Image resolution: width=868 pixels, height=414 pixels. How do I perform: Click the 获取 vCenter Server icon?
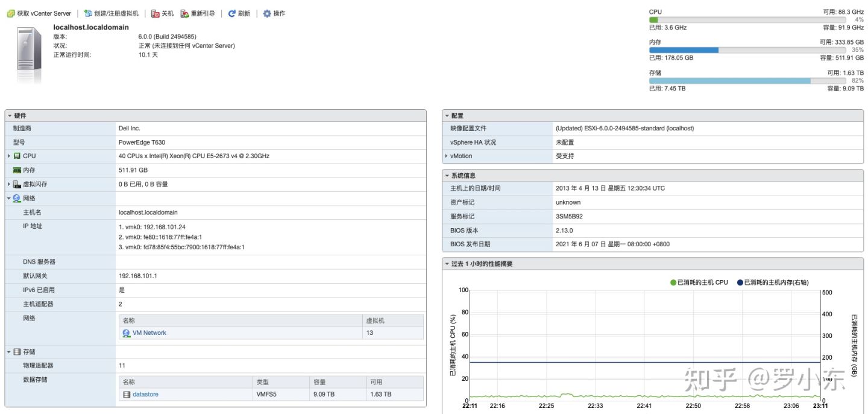click(11, 13)
